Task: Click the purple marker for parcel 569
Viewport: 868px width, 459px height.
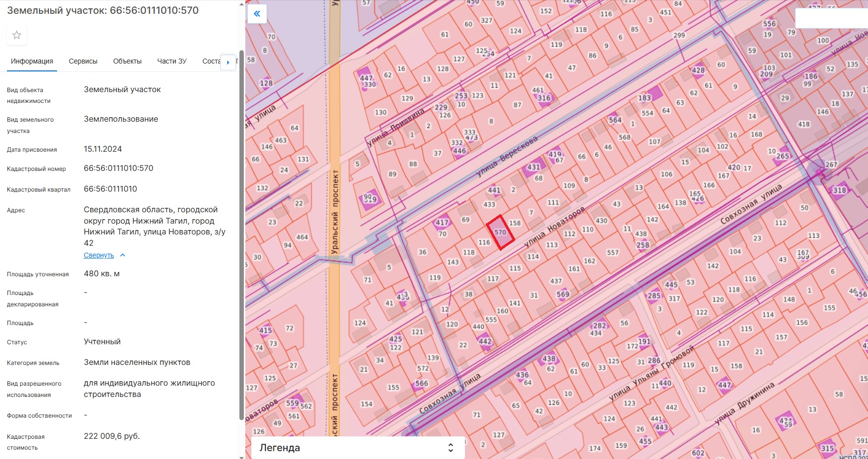Action: point(563,295)
